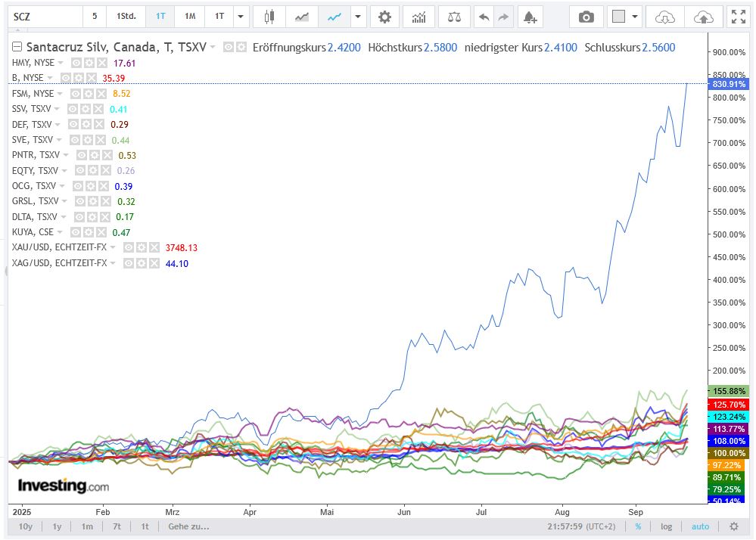Take a chart snapshot with camera
Screen dimensions: 756x540
[x=586, y=17]
